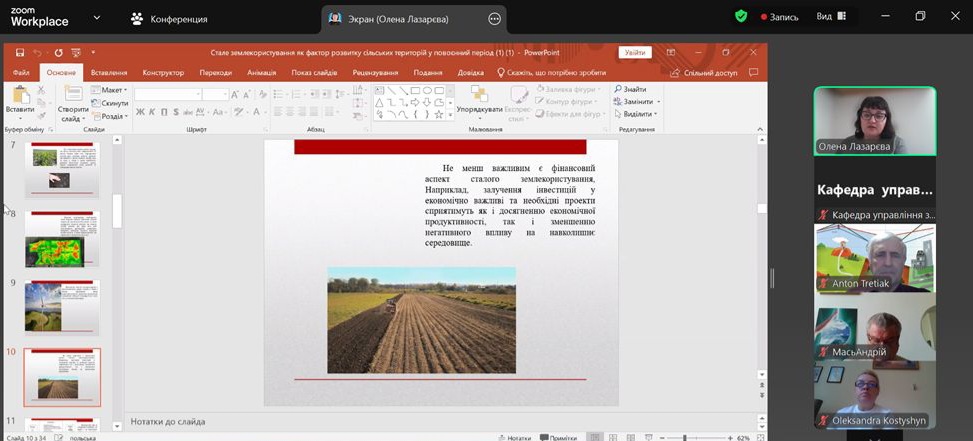Image resolution: width=973 pixels, height=441 pixels.
Task: Toggle text shadow S formatting
Action: (x=176, y=112)
